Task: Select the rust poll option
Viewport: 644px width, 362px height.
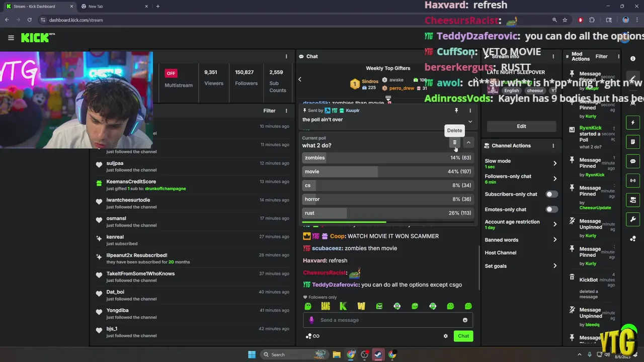Action: click(x=388, y=213)
